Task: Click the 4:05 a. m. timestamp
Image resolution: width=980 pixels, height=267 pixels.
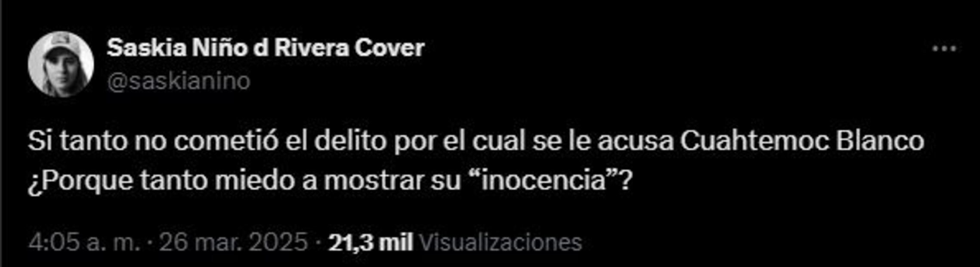Action: click(85, 242)
